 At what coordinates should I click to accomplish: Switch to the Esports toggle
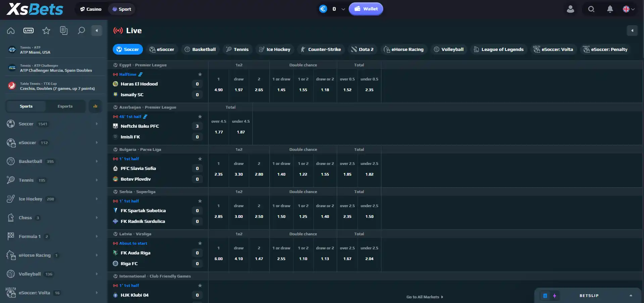[x=65, y=106]
